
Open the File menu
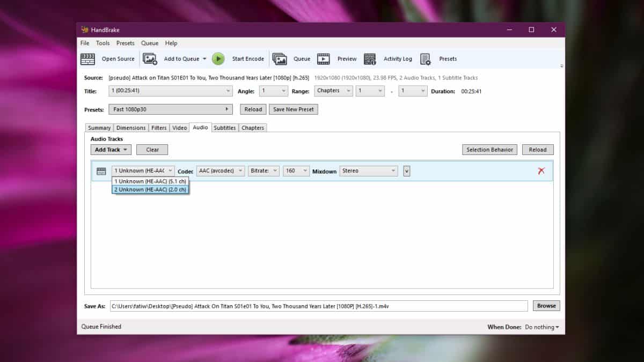pyautogui.click(x=85, y=43)
